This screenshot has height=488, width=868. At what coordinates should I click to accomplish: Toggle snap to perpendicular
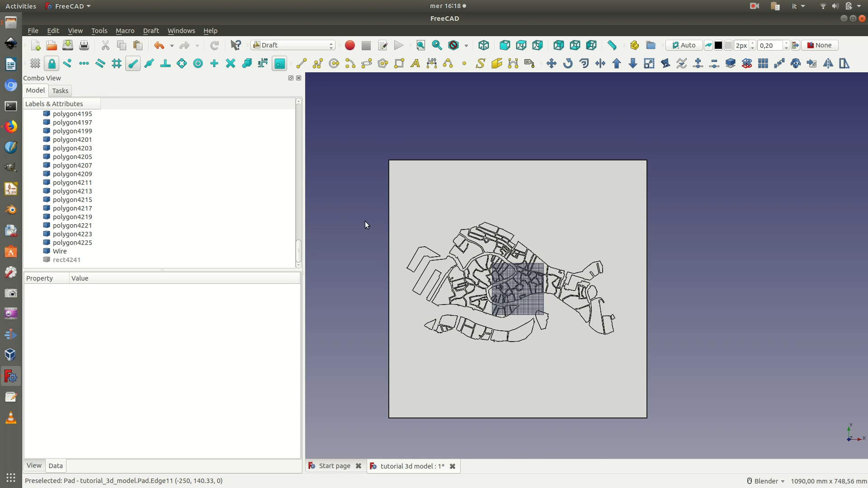tap(165, 64)
